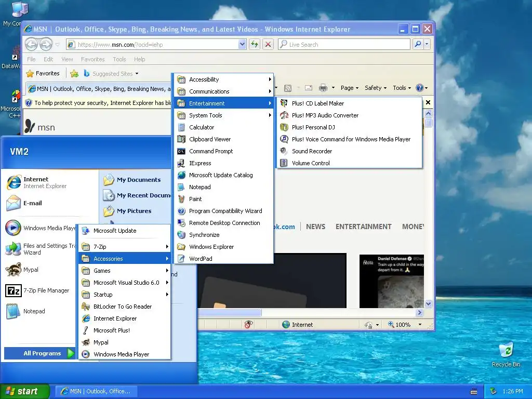The height and width of the screenshot is (399, 532).
Task: Open BitLocker To Go Reader
Action: pyautogui.click(x=125, y=307)
